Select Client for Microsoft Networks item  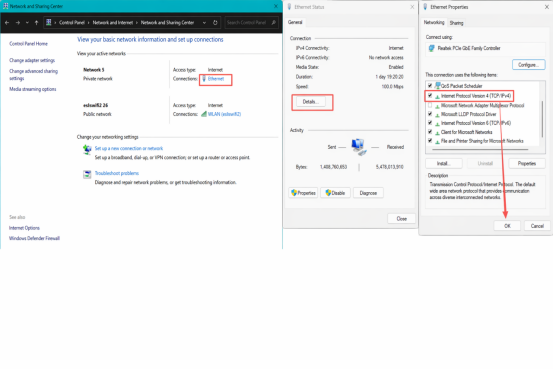466,132
